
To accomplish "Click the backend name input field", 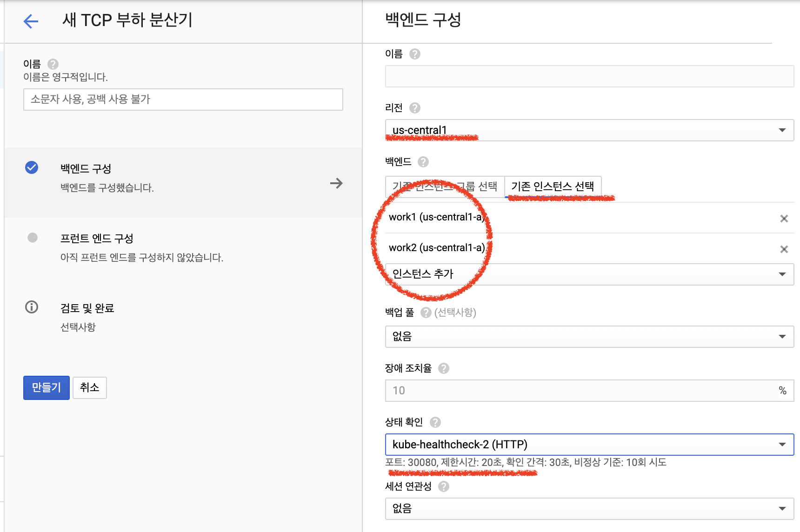I will pyautogui.click(x=589, y=76).
